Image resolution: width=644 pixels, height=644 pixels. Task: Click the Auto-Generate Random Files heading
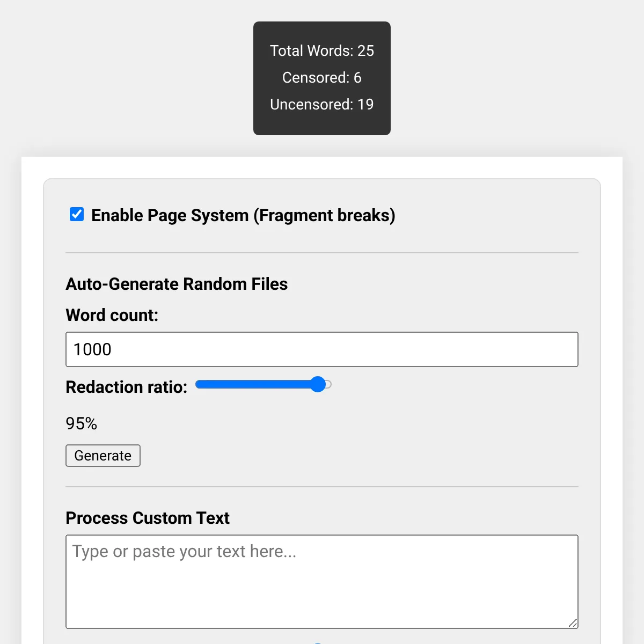tap(177, 284)
